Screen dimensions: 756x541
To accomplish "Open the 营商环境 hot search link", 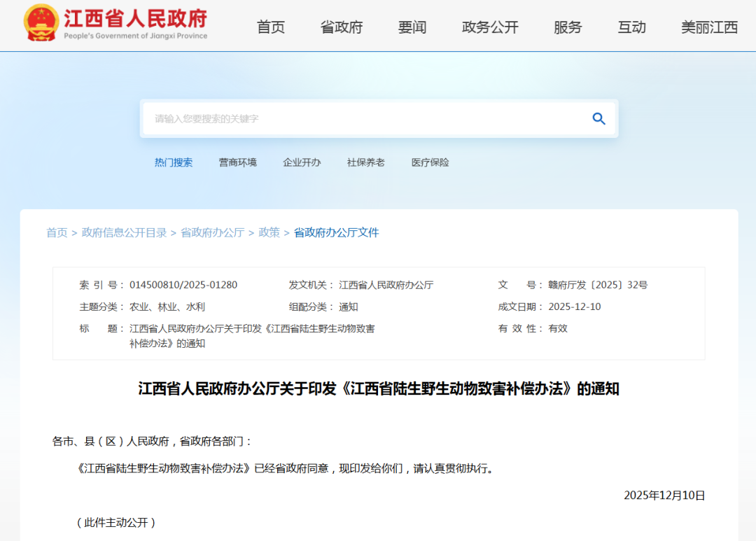I will click(238, 162).
